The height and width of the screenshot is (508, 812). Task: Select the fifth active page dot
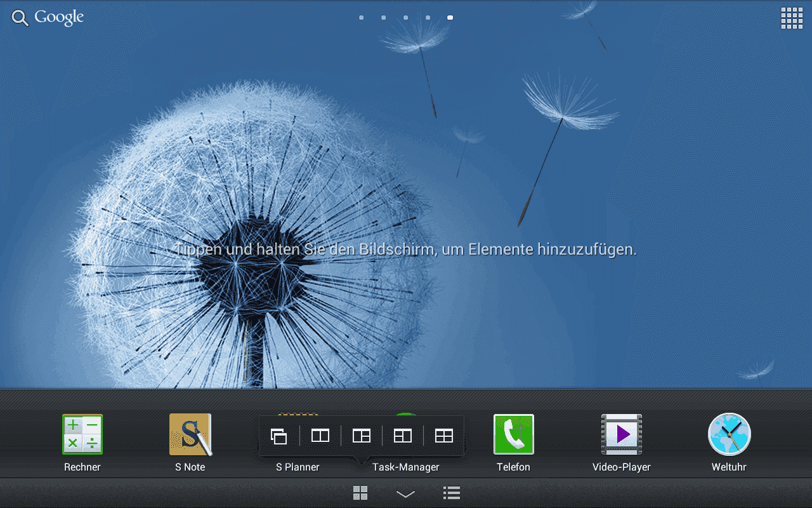[x=450, y=18]
